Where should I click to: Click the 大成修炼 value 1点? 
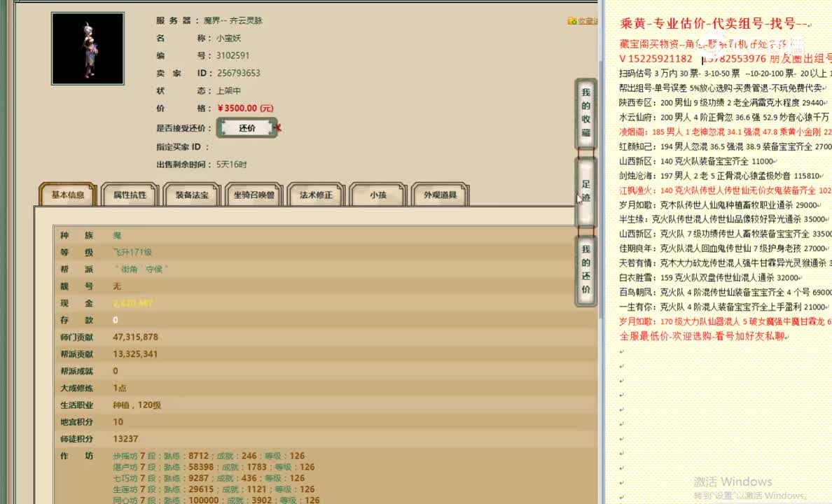pos(119,388)
